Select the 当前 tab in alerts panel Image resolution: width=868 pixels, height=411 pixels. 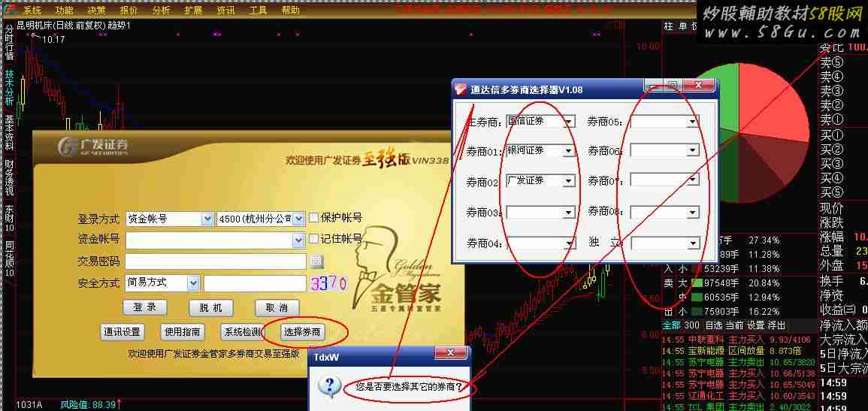(735, 325)
